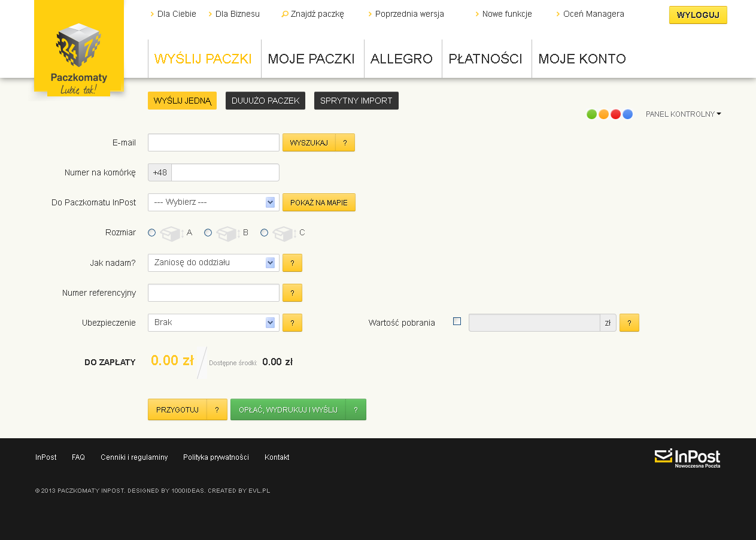The height and width of the screenshot is (540, 756).
Task: Go to Moje Konto tab
Action: pos(582,59)
